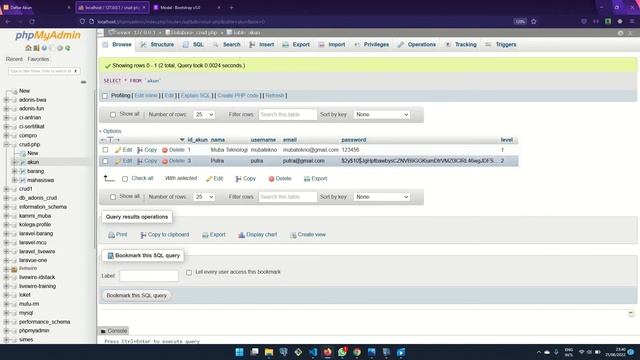Copy the Putra row
The width and height of the screenshot is (640, 360).
coord(147,161)
